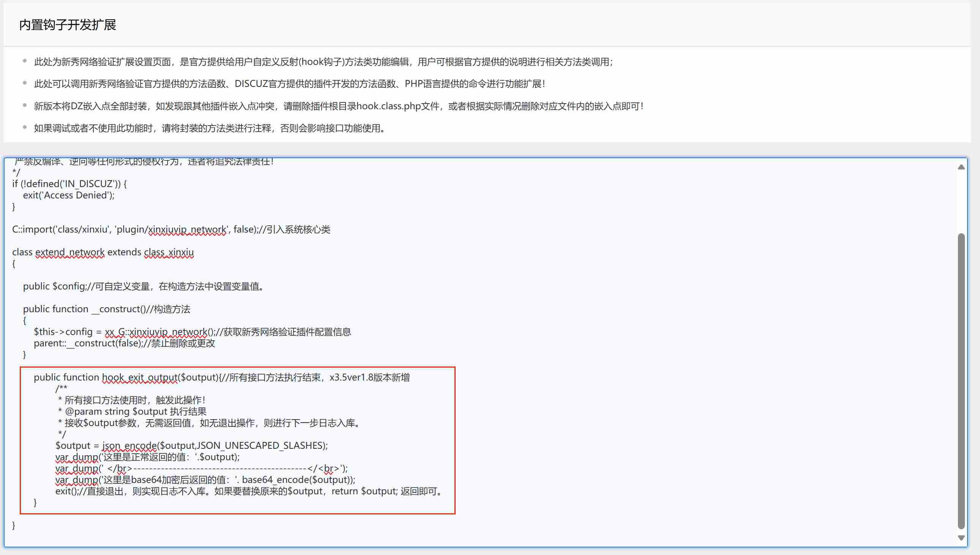Click the 内置钩子开发扩展 page heading
The width and height of the screenshot is (980, 555).
tap(68, 25)
